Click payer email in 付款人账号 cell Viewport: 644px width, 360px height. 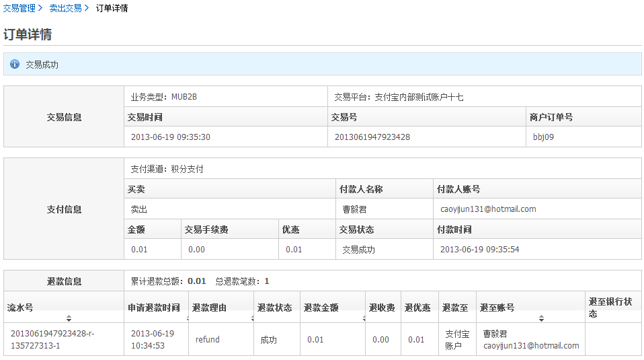coord(488,209)
